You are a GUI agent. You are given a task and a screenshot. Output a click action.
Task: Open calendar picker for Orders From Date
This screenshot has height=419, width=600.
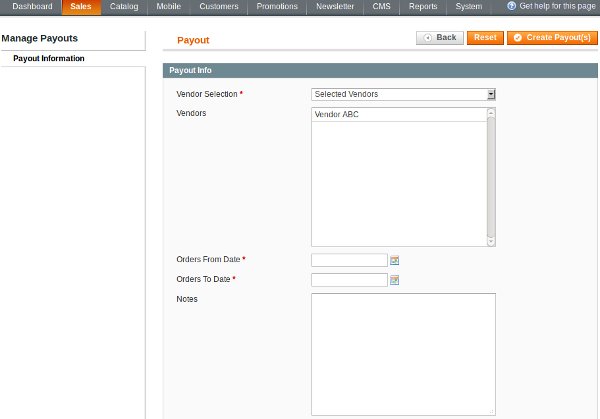pos(395,261)
